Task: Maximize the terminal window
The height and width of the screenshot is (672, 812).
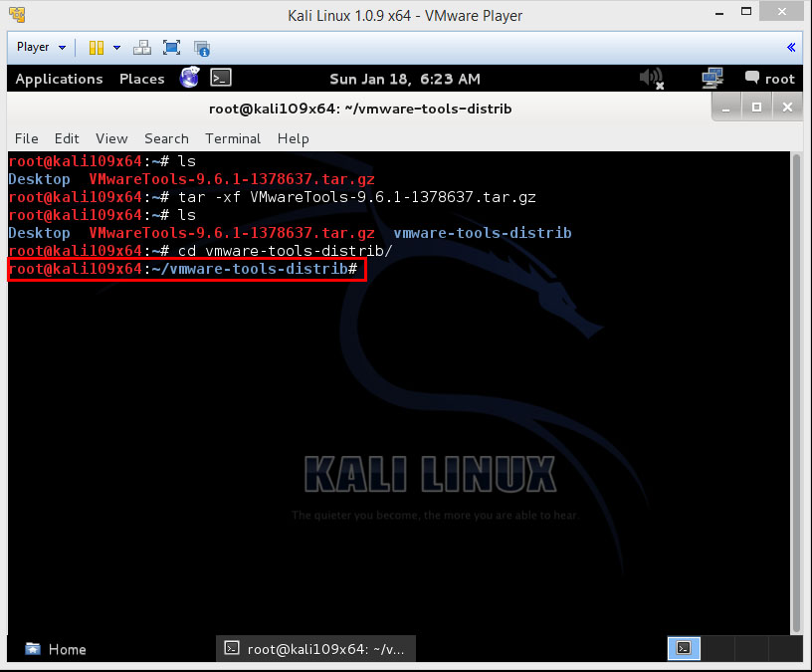Action: 756,108
